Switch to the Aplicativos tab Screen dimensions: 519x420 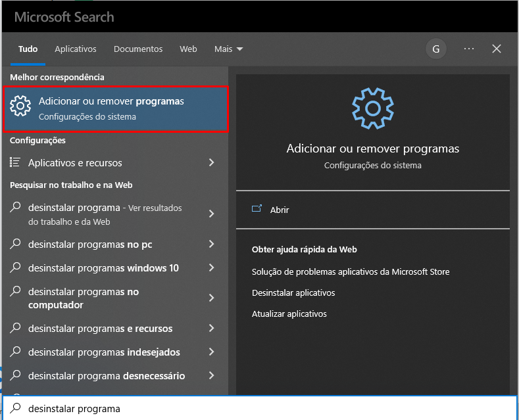tap(76, 49)
